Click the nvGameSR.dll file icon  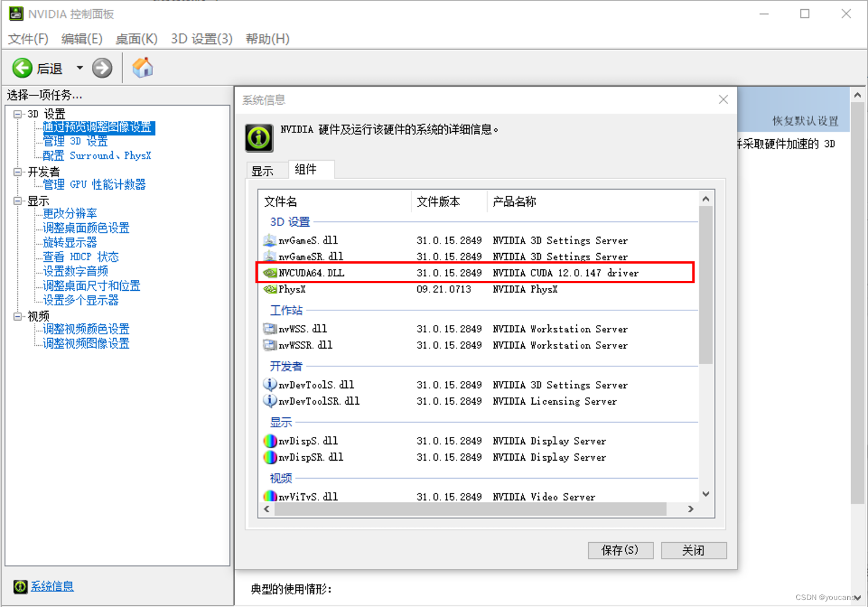click(x=269, y=256)
